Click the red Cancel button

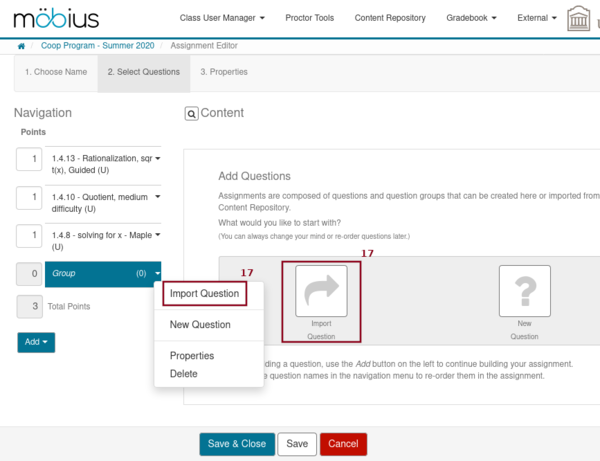(x=343, y=444)
